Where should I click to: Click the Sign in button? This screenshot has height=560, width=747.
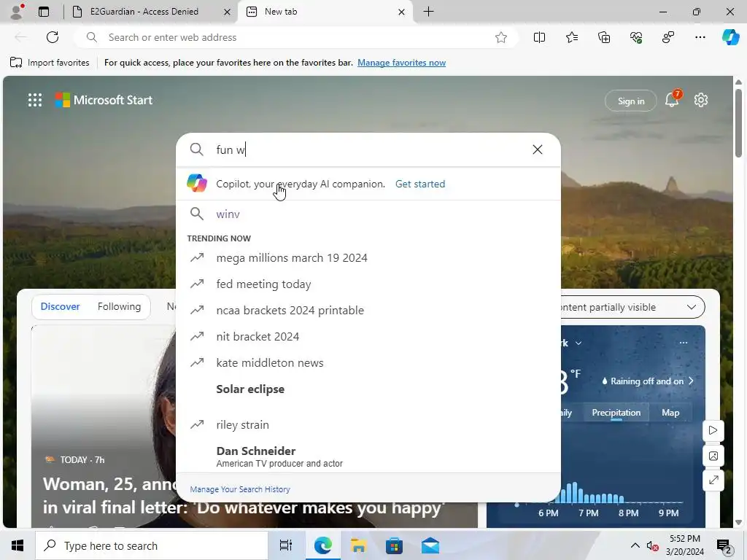[631, 101]
